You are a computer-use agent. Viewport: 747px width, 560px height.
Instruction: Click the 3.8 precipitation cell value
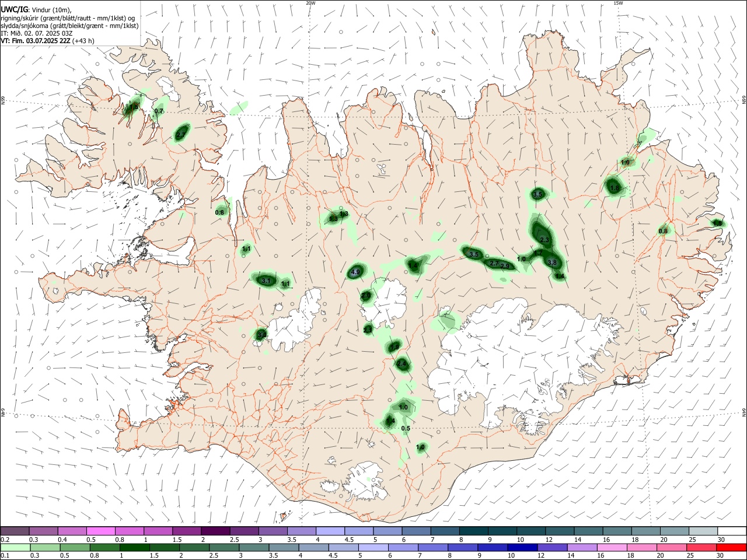[x=551, y=263]
